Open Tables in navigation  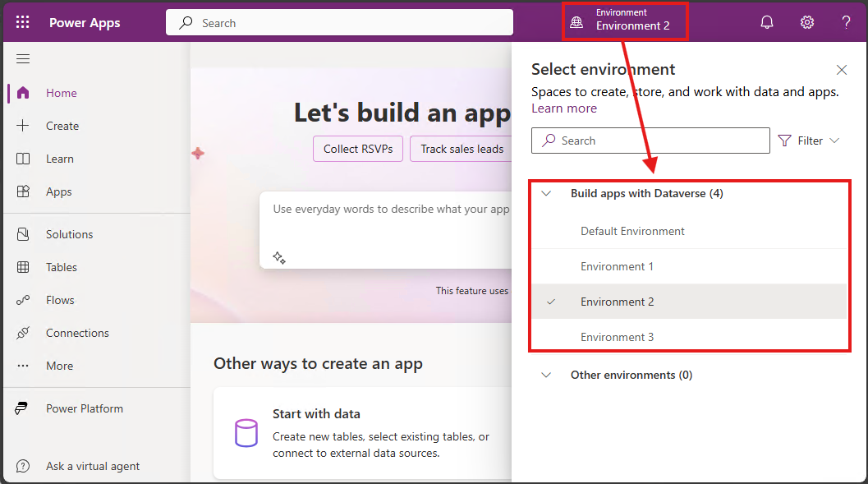click(x=62, y=268)
